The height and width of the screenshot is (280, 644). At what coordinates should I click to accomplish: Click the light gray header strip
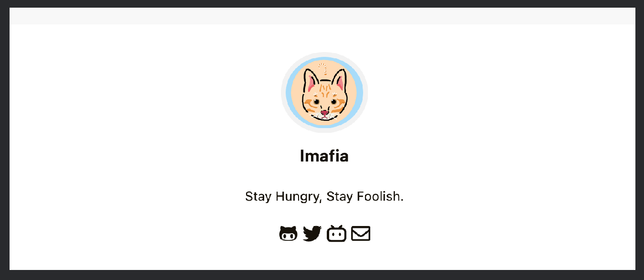pyautogui.click(x=322, y=16)
